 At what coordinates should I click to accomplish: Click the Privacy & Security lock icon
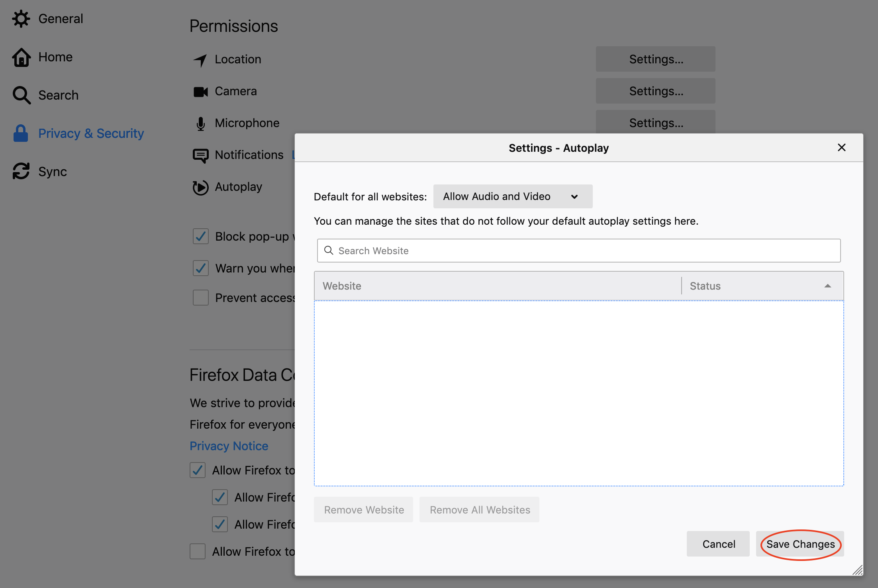click(21, 133)
